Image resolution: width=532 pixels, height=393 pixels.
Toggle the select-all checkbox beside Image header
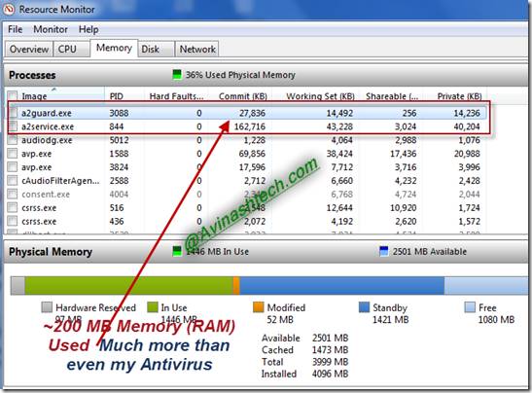[x=13, y=96]
